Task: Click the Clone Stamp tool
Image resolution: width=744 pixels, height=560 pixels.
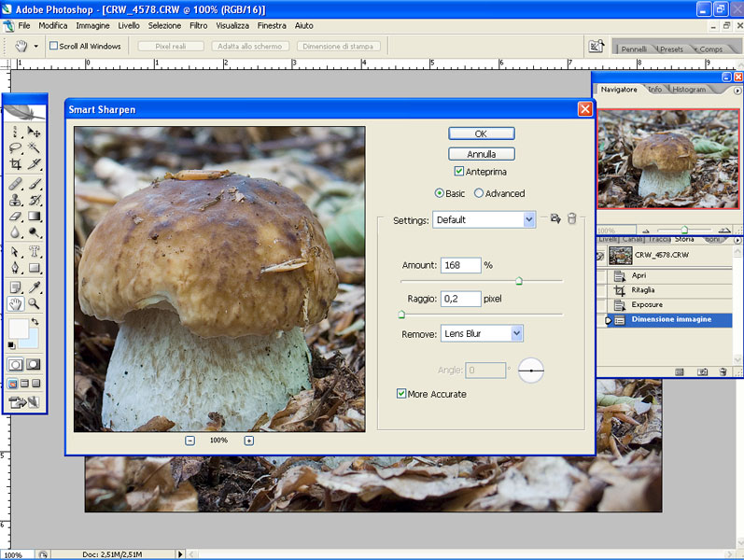Action: click(16, 200)
